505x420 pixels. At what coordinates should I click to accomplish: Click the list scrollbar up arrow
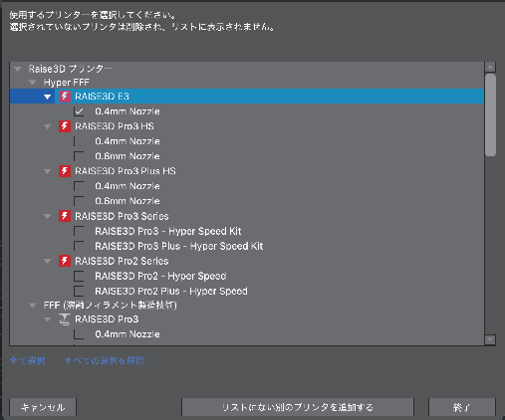[x=490, y=67]
